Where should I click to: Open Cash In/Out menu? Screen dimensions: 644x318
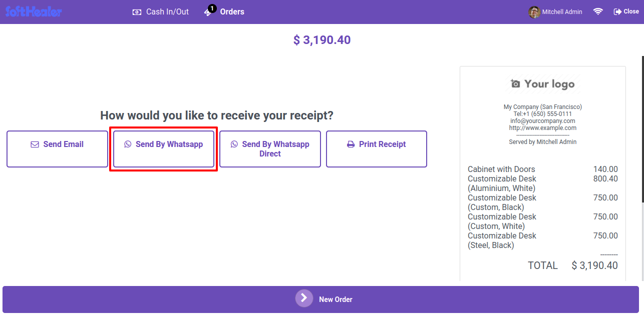pyautogui.click(x=160, y=11)
